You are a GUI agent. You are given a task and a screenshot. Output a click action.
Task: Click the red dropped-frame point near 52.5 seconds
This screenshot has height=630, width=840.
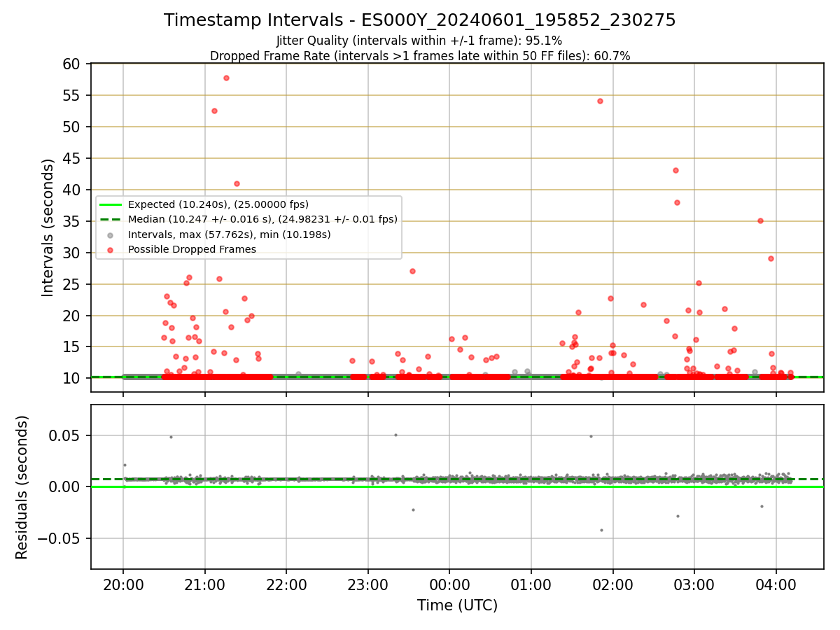pos(214,111)
